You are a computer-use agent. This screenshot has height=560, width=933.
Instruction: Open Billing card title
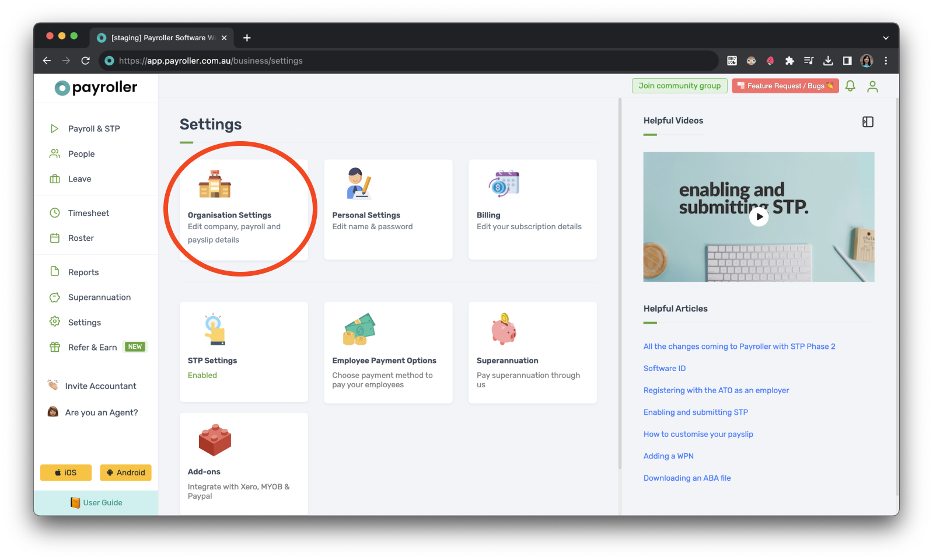pos(488,215)
